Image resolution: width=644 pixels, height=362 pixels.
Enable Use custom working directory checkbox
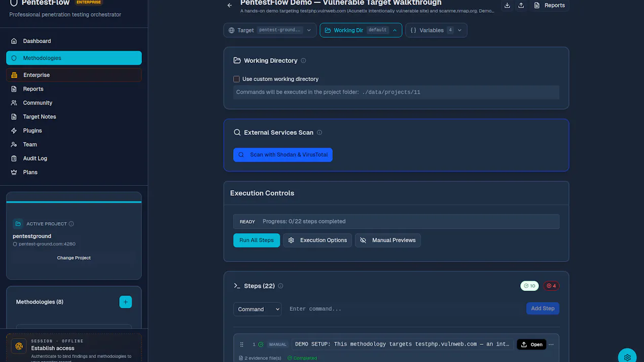point(236,79)
